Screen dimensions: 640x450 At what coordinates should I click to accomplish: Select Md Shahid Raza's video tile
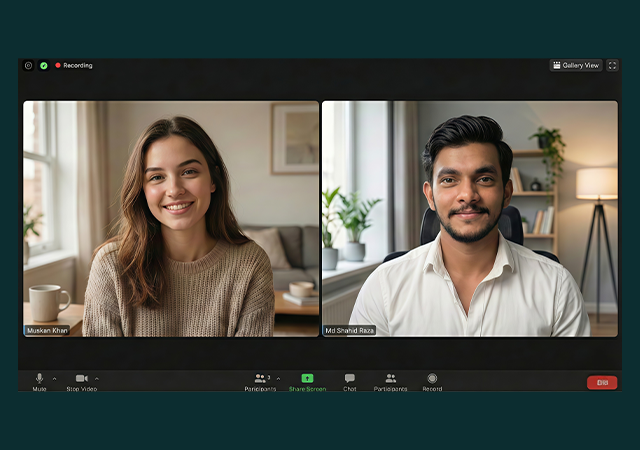469,218
